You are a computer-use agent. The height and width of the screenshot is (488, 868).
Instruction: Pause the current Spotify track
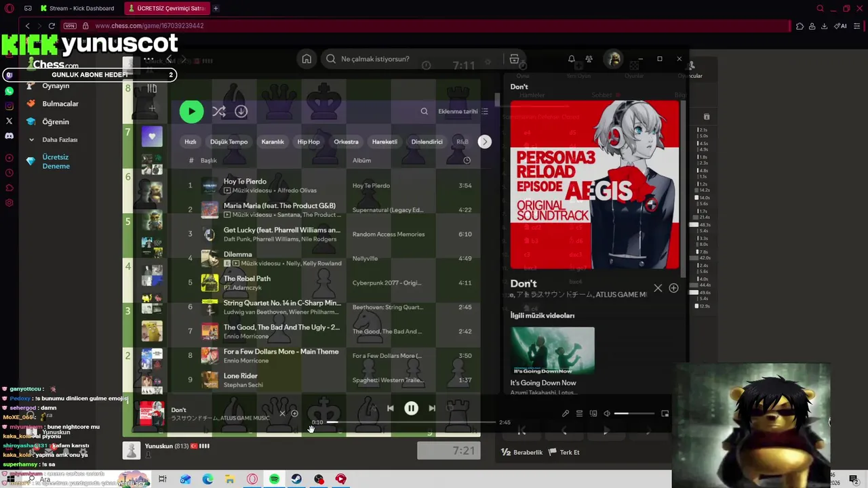coord(411,408)
